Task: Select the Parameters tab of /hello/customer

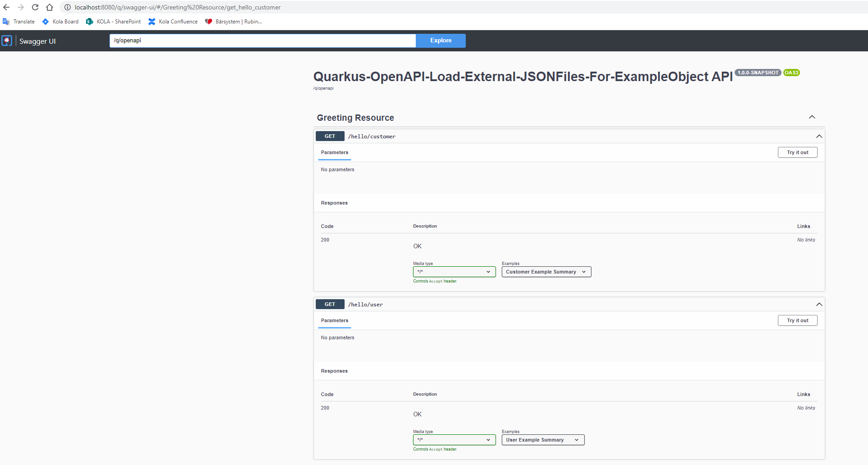Action: point(334,152)
